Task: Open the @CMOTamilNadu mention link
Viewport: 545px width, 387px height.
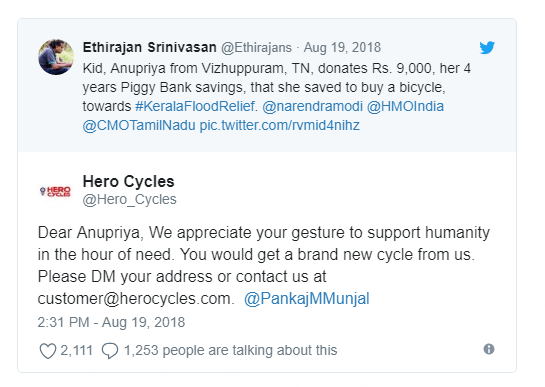Action: 139,125
